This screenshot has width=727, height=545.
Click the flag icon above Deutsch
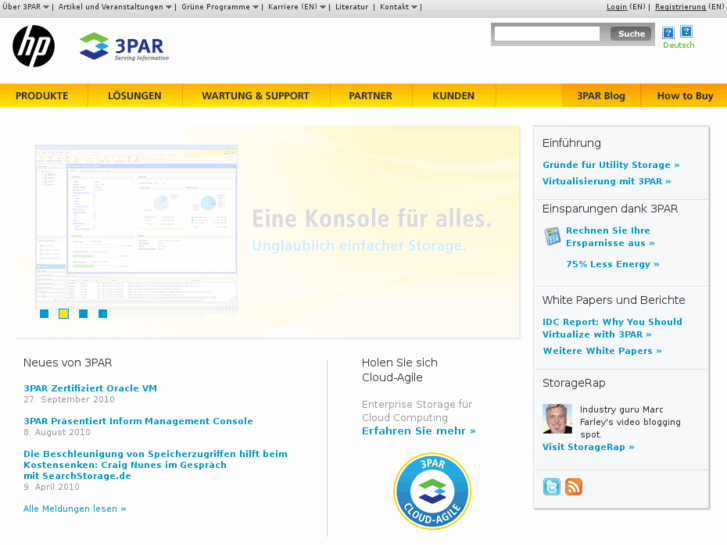(x=686, y=32)
